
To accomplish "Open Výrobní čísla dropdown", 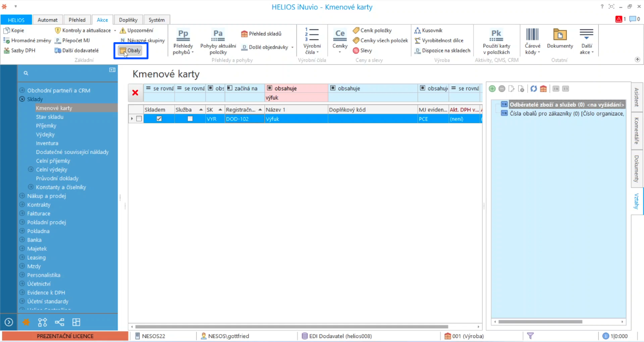I will [x=311, y=42].
